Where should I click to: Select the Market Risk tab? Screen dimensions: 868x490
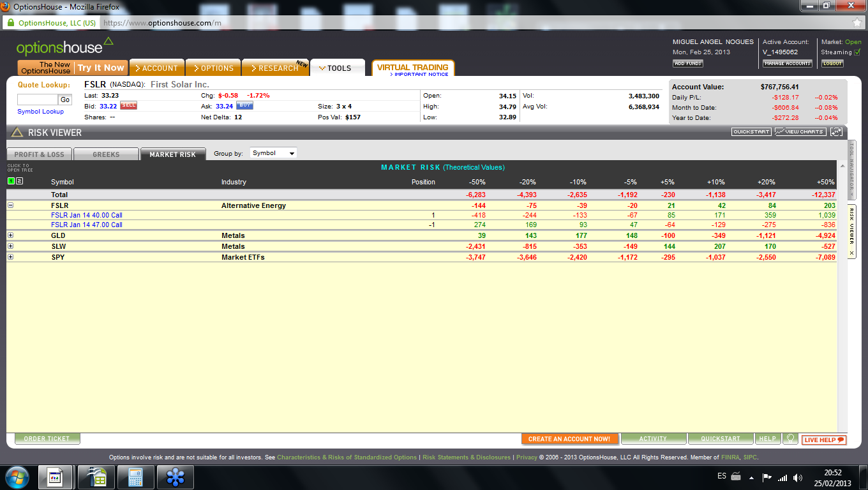click(x=173, y=154)
